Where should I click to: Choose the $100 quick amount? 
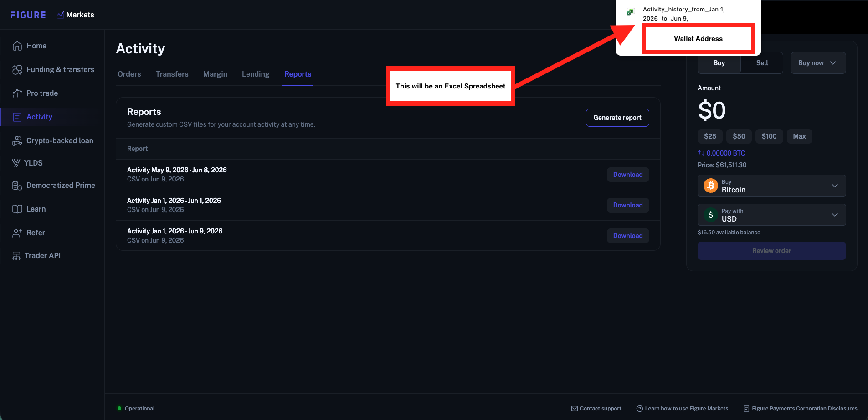tap(769, 136)
